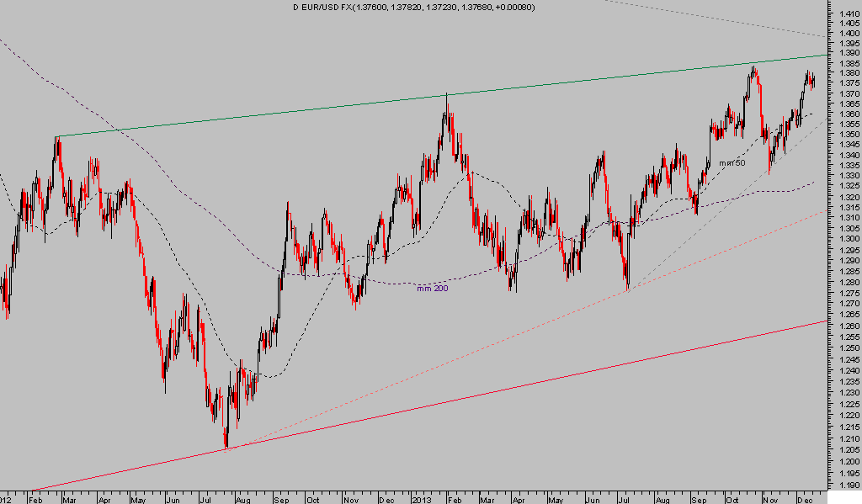Click the last candle on the chart's right edge
Viewport: 862px width, 504px height.
[x=813, y=82]
